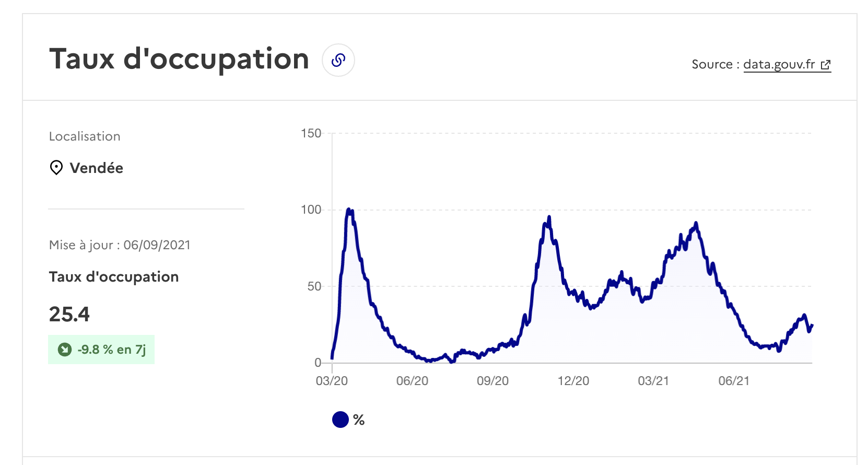Screen dimensions: 868x465
Task: Click the 03/20 x-axis label
Action: click(x=332, y=381)
